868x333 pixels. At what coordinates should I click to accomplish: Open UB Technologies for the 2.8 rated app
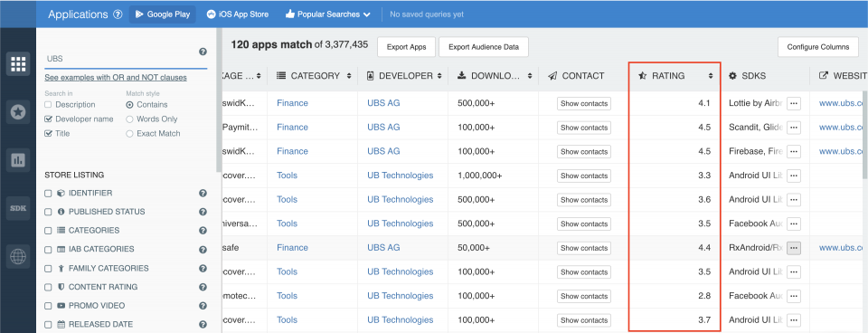click(401, 296)
